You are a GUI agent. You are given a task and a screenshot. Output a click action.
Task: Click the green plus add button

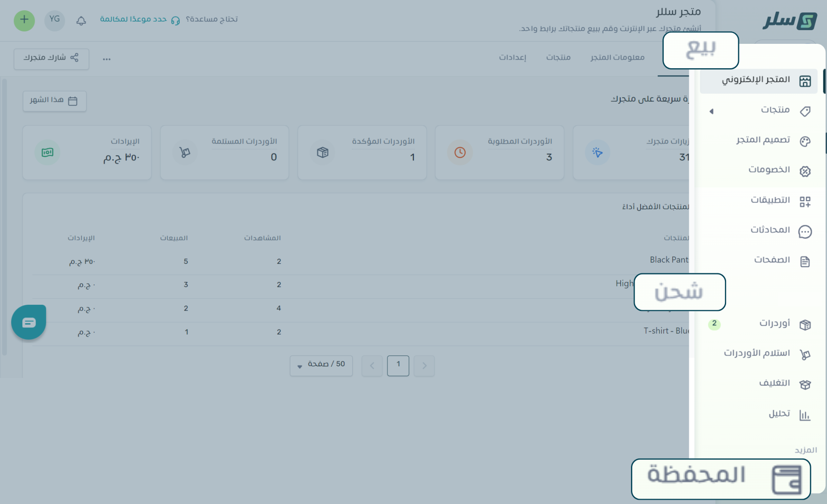24,20
